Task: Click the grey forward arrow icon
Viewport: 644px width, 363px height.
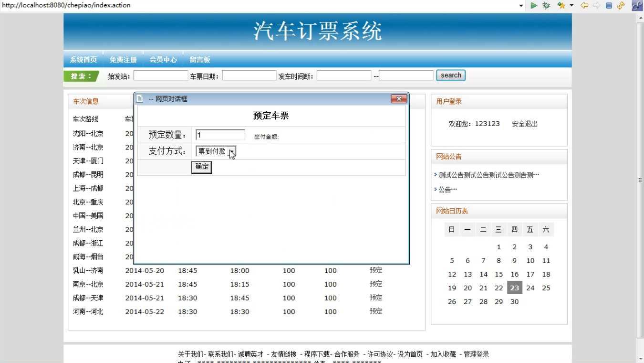Action: 596,5
